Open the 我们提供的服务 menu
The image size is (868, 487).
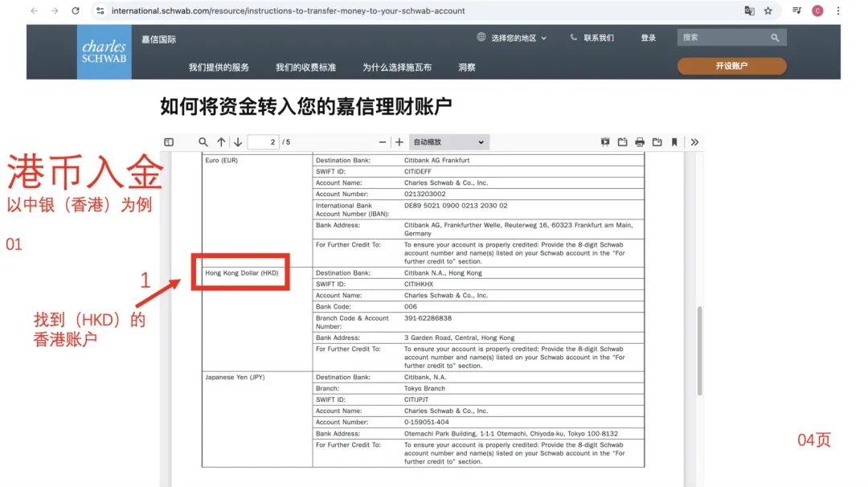click(x=219, y=67)
